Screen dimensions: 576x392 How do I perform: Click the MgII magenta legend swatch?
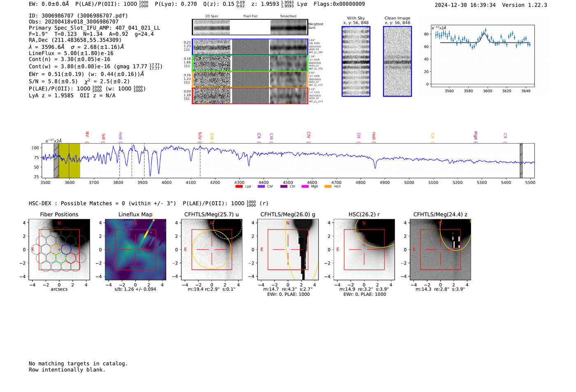point(305,186)
